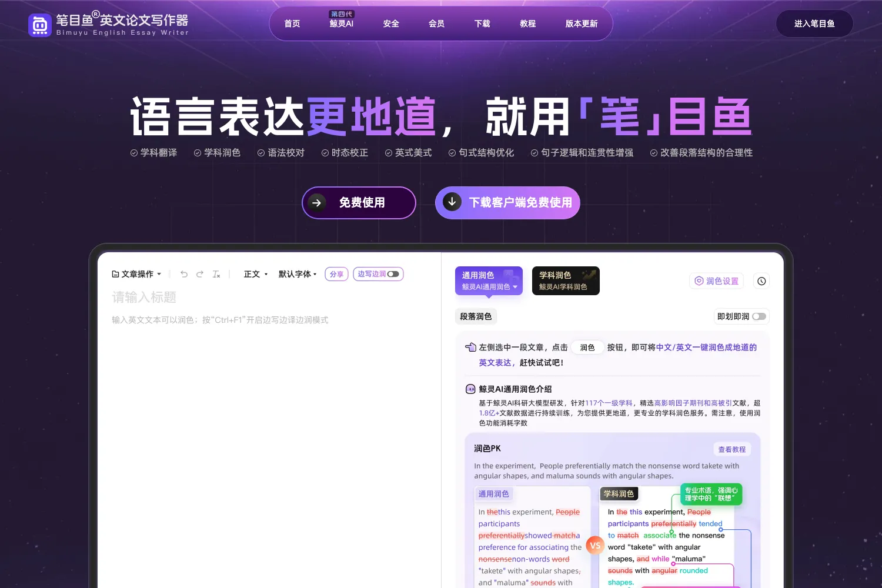Click the download arrow icon in 下载客户端
This screenshot has height=588, width=882.
452,202
